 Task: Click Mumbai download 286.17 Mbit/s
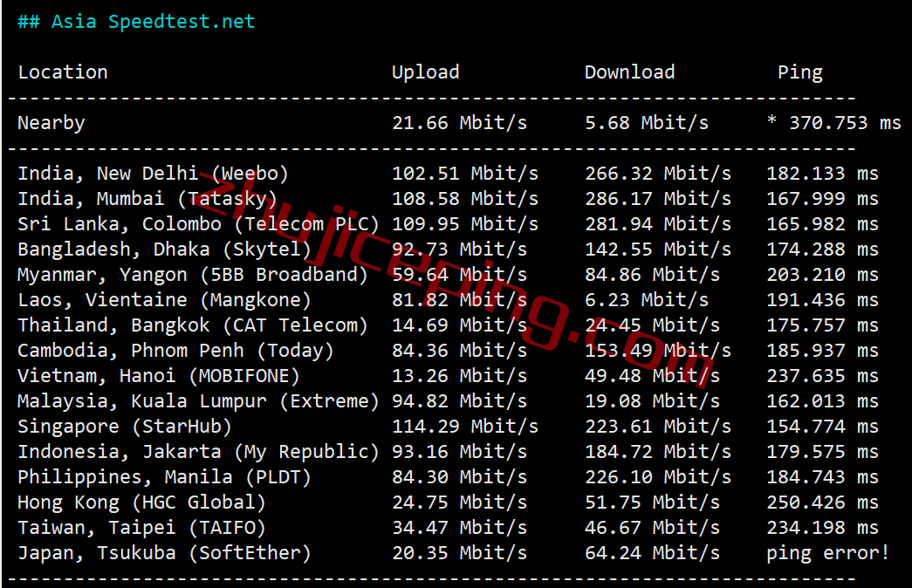[658, 199]
